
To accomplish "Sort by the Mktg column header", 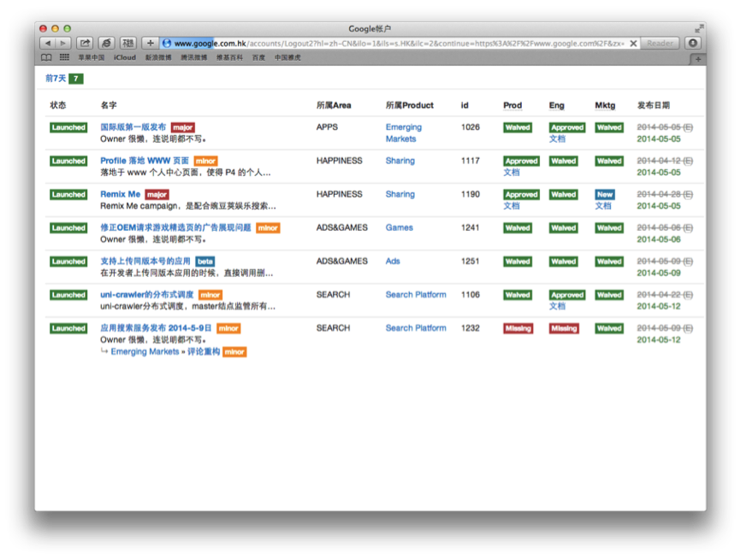I will pyautogui.click(x=605, y=105).
